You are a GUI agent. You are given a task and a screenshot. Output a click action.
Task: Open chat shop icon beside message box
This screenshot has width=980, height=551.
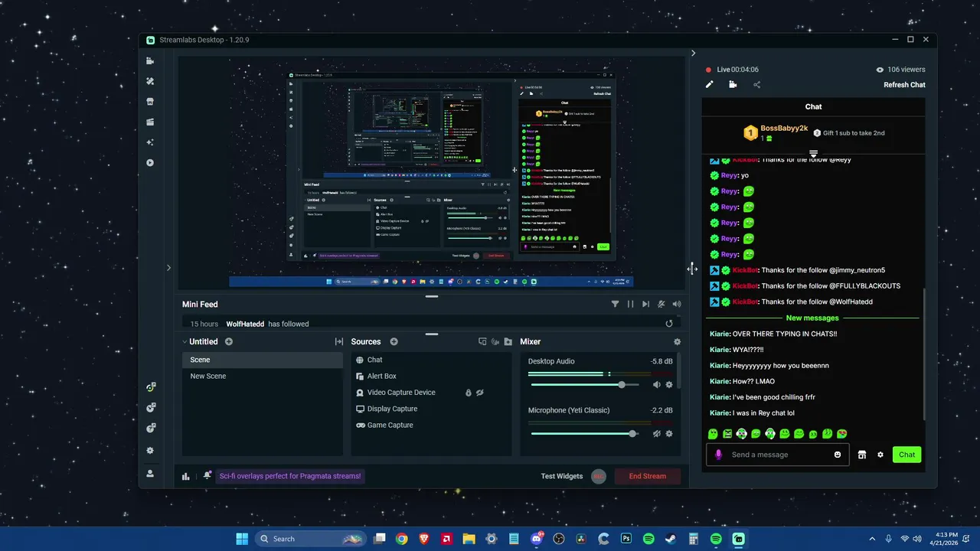coord(861,455)
